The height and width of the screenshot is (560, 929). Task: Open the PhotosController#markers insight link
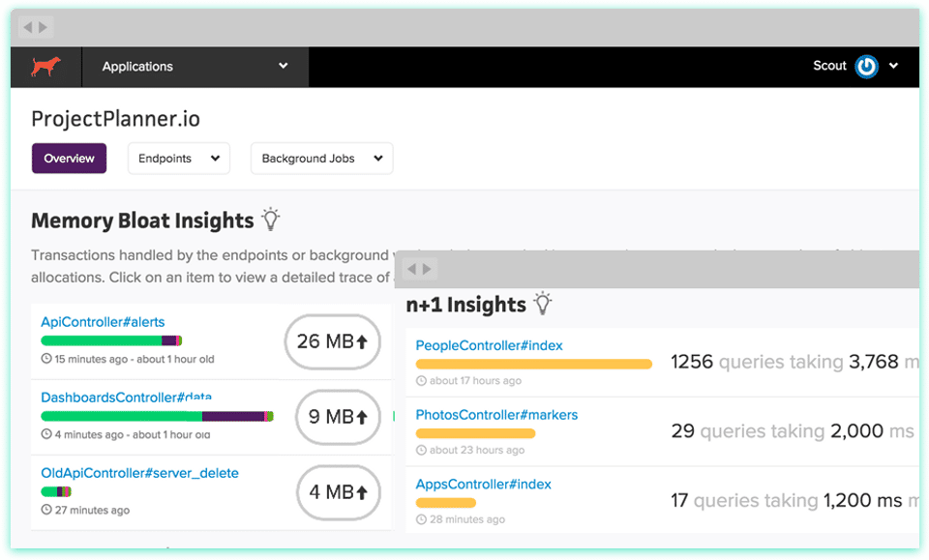point(496,415)
